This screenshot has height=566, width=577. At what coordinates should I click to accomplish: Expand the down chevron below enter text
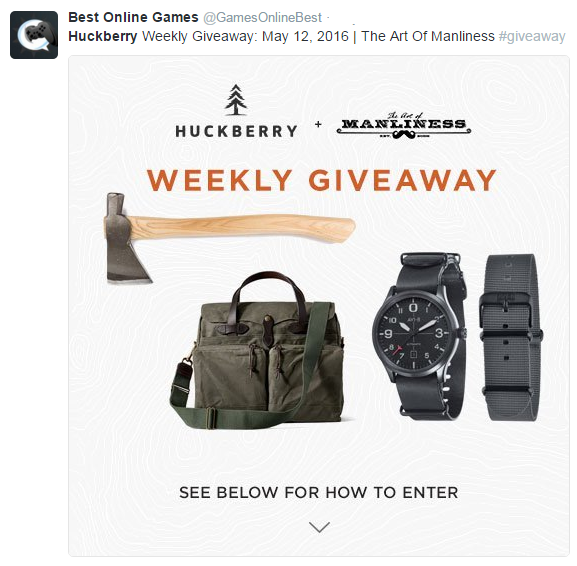tap(319, 527)
